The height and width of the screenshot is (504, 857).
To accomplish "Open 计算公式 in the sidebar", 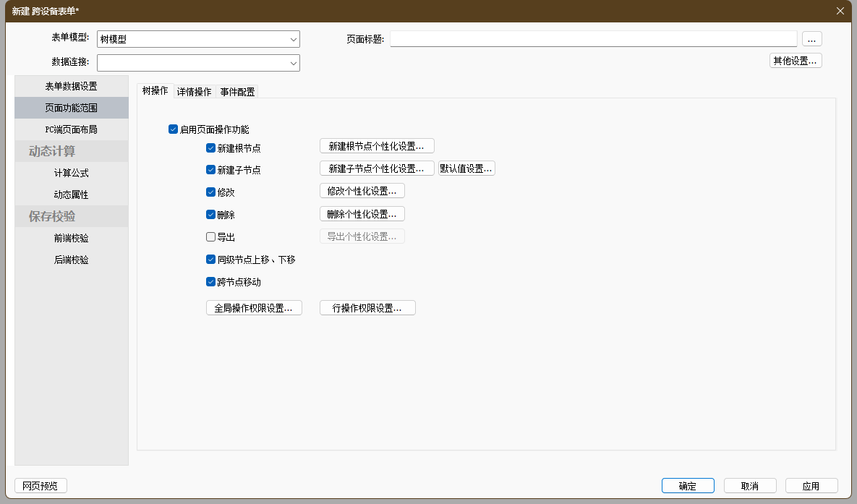I will coord(71,173).
